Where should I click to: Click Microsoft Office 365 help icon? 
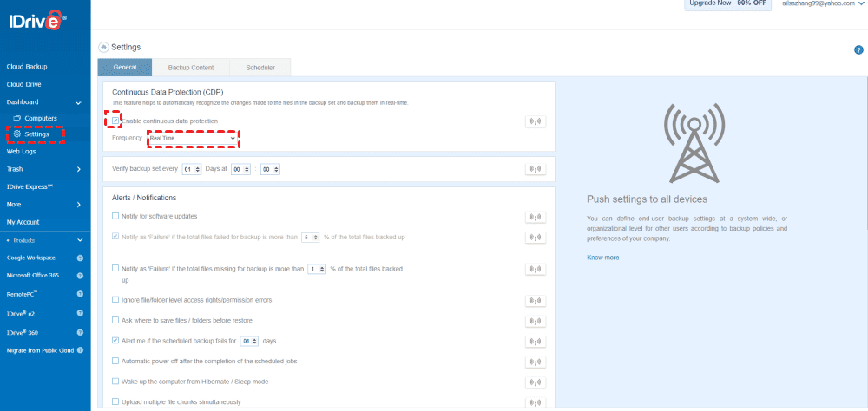pos(80,276)
